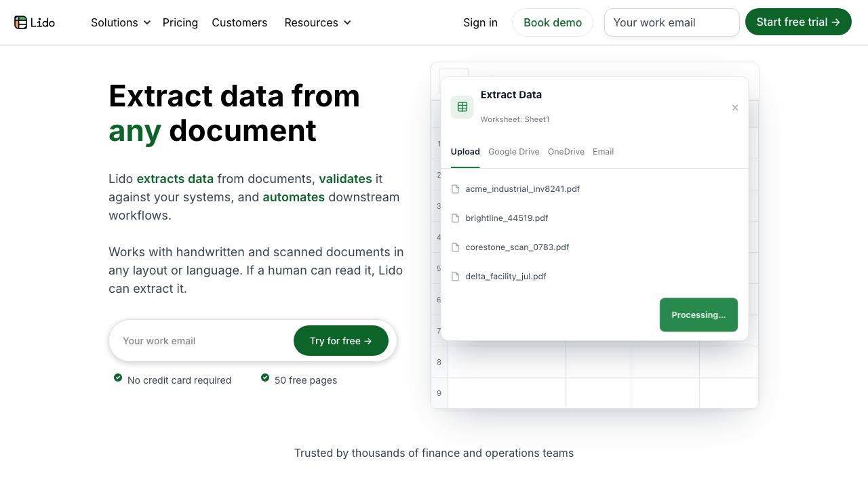The width and height of the screenshot is (868, 488).
Task: Click the Worksheet: Sheet1 label
Action: pos(515,119)
